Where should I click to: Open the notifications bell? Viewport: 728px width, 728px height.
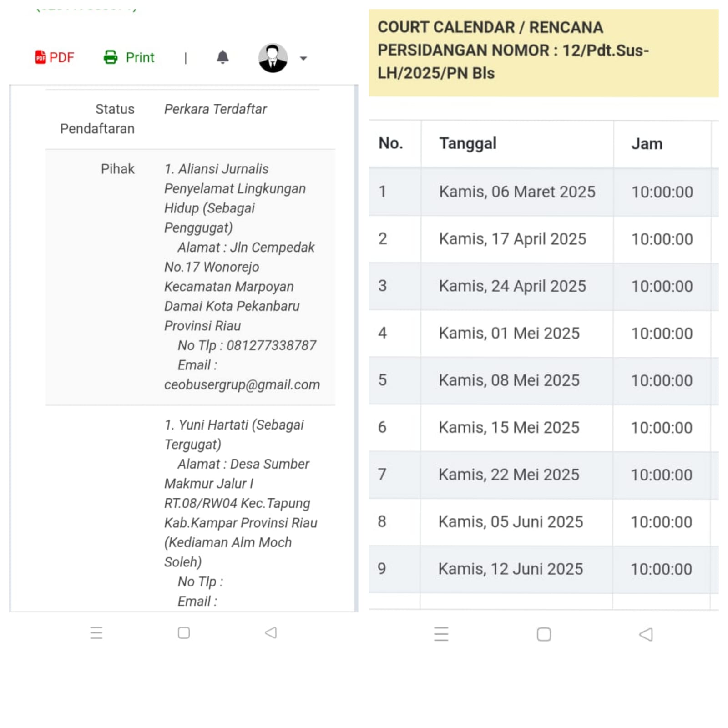(x=222, y=57)
